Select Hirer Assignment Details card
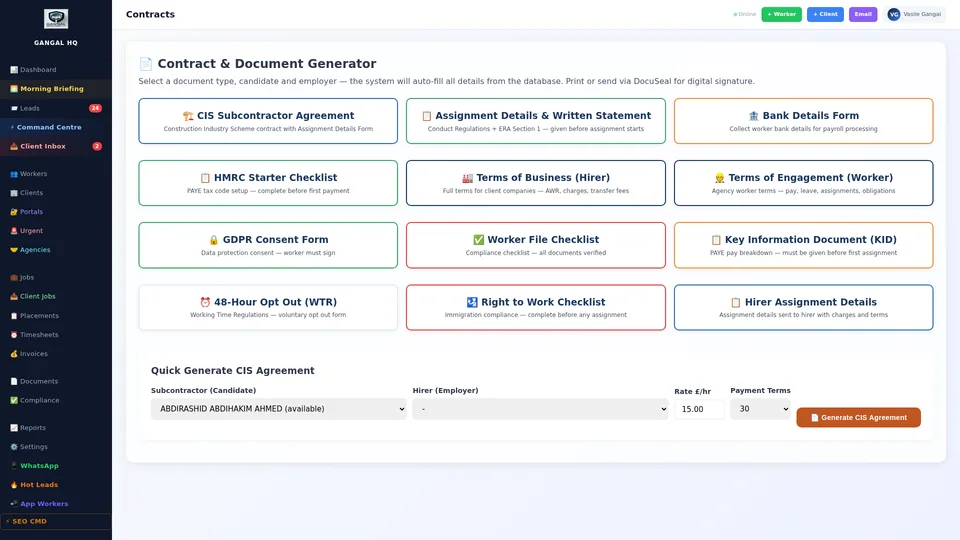Image resolution: width=960 pixels, height=540 pixels. pyautogui.click(x=803, y=307)
